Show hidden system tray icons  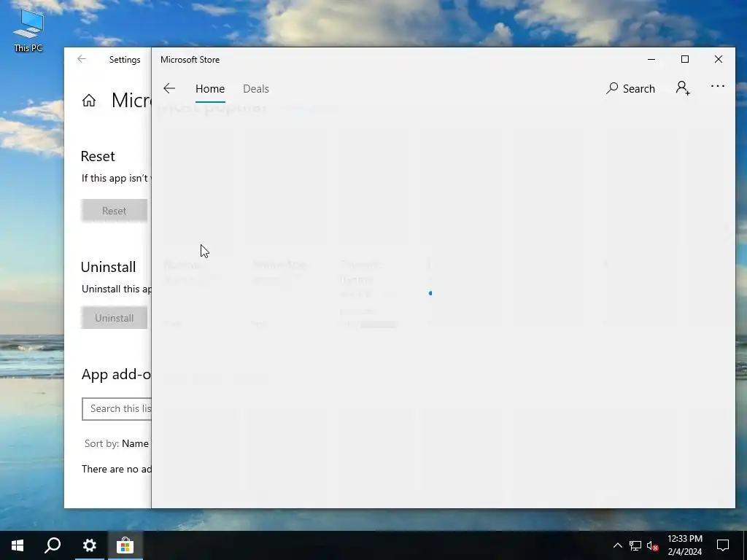[x=617, y=545]
